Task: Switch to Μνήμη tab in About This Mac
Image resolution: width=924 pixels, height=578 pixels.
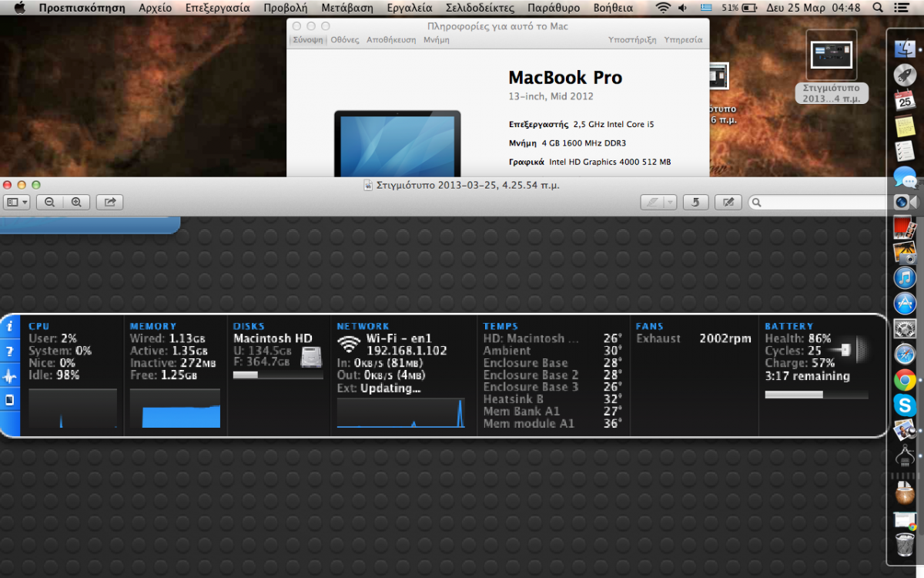Action: pos(437,39)
